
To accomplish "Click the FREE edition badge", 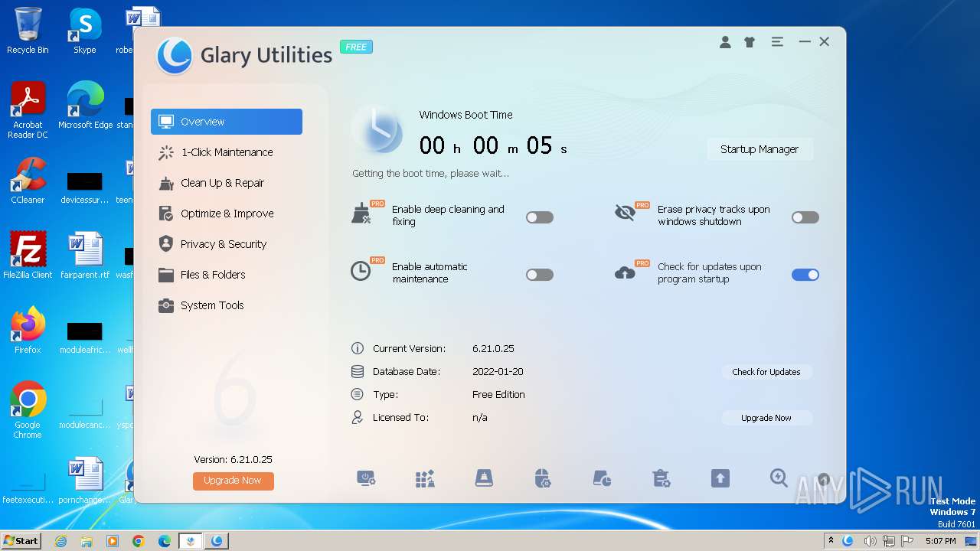I will click(356, 47).
